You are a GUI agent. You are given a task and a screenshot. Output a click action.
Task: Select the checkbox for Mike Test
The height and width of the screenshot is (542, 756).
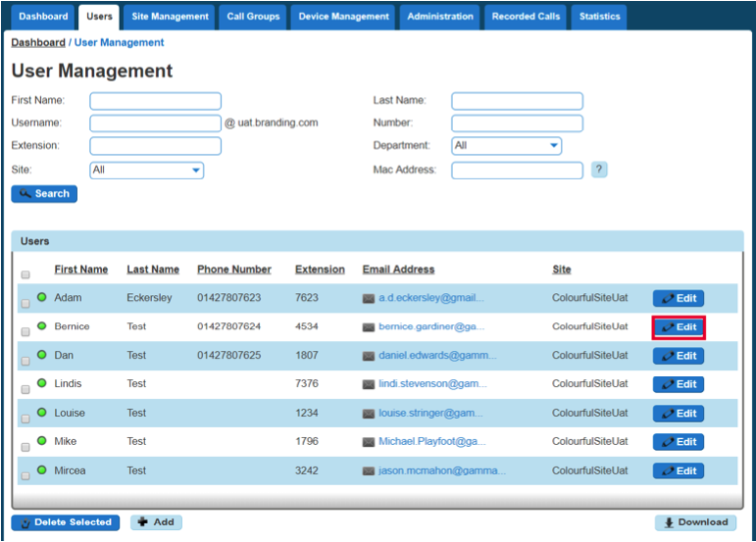pos(25,447)
